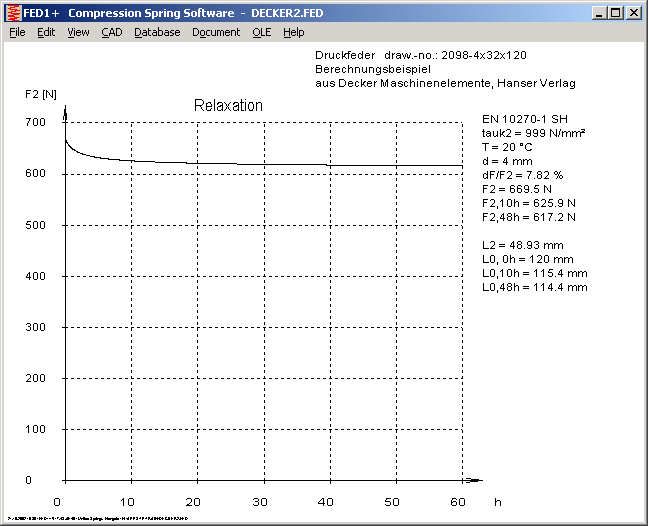Click the FED1+ spring icon in title bar

(13, 13)
